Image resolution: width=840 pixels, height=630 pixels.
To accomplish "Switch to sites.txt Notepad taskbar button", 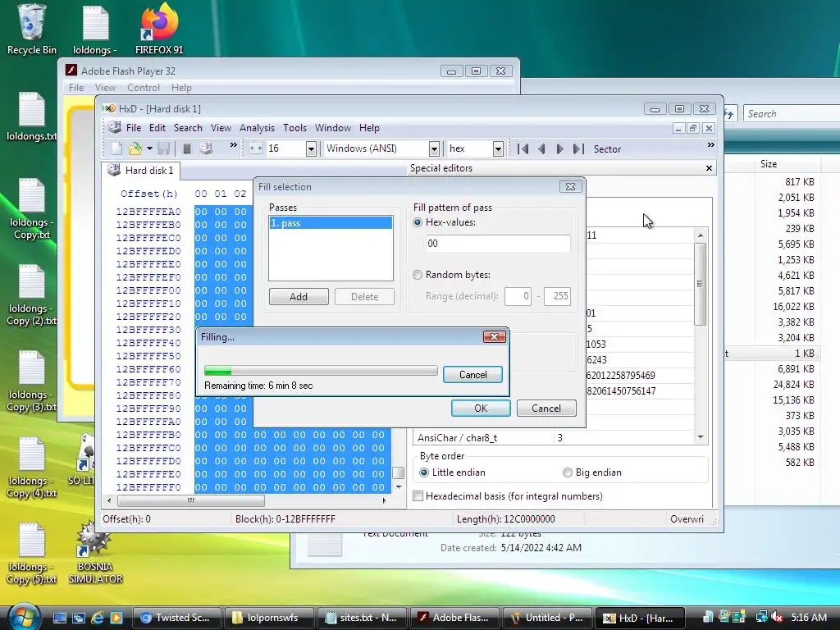I will [x=362, y=618].
